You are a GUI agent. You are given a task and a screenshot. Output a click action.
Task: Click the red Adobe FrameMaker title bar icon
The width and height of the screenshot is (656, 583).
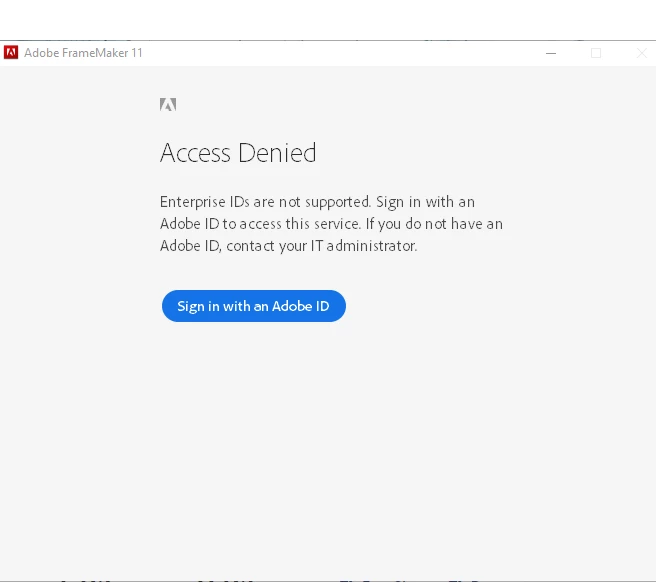coord(11,53)
